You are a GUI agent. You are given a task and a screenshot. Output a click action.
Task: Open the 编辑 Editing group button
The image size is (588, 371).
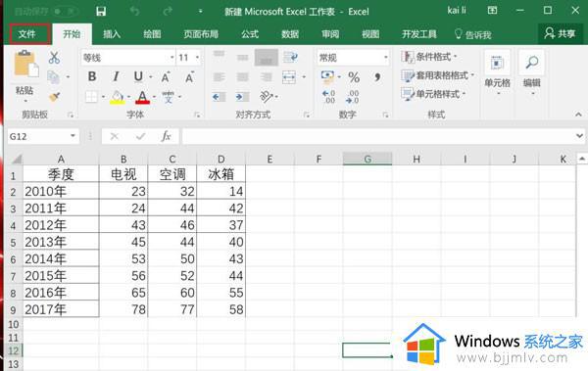point(532,72)
